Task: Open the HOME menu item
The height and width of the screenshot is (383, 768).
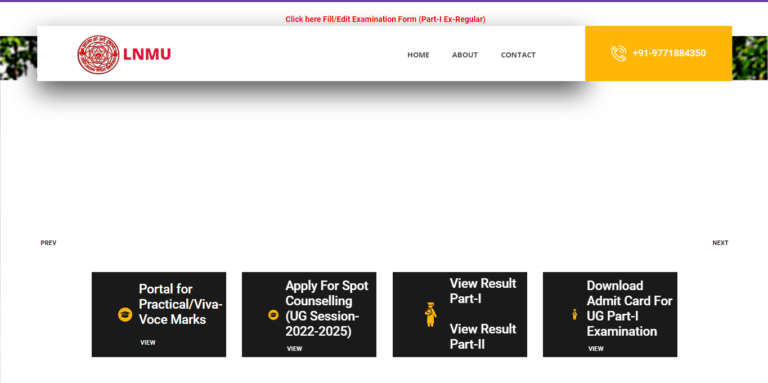Action: (x=418, y=55)
